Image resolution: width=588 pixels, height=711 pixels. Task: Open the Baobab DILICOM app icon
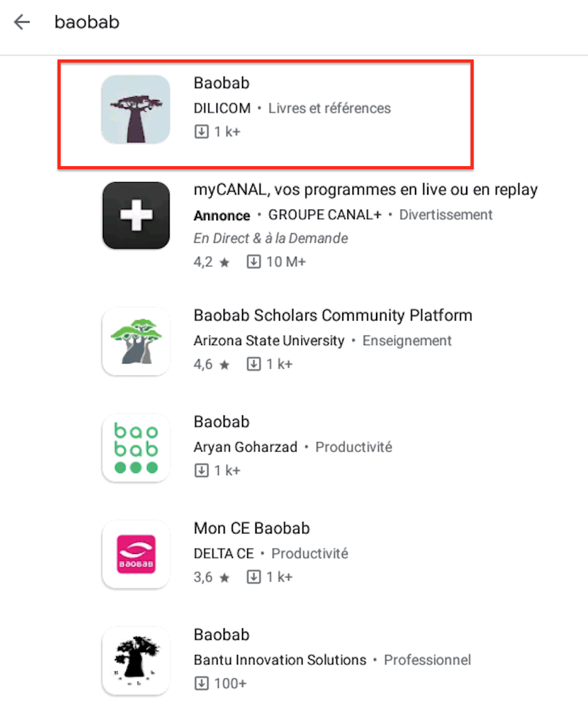click(x=135, y=109)
